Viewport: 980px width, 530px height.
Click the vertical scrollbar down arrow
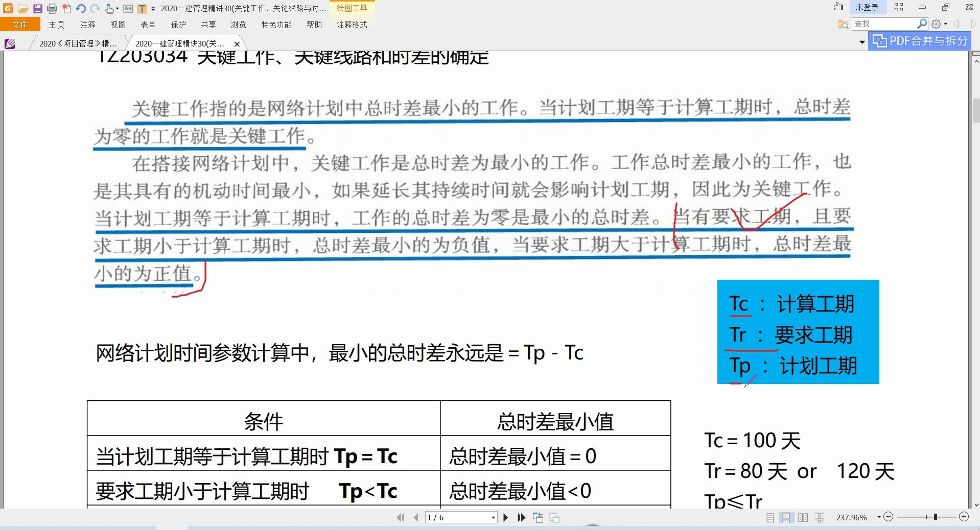click(975, 504)
